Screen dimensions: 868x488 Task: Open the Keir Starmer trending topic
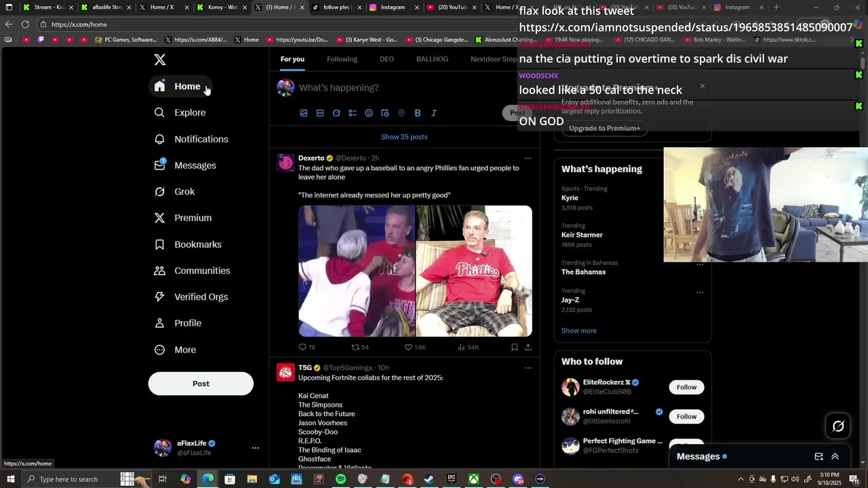tap(582, 235)
